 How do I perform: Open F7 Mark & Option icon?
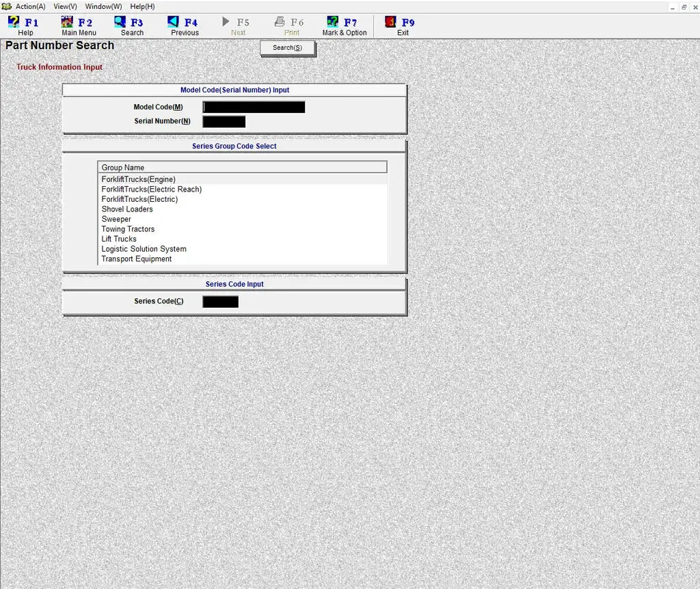pyautogui.click(x=333, y=22)
